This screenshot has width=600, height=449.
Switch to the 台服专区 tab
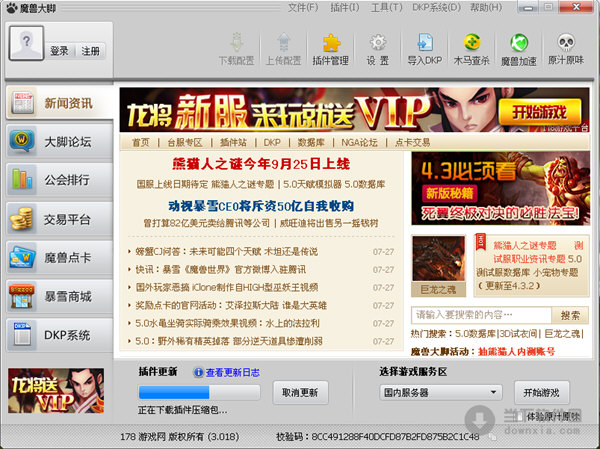click(185, 142)
